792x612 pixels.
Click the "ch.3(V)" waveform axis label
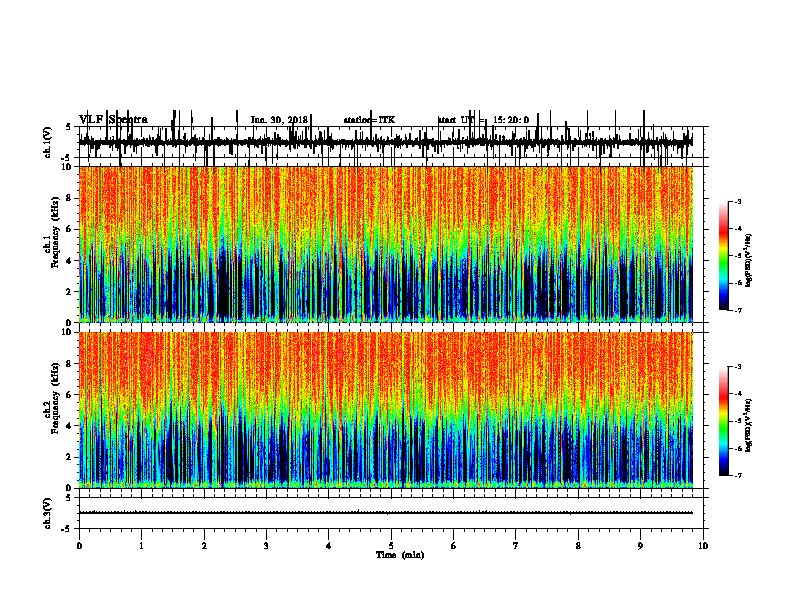(x=47, y=513)
